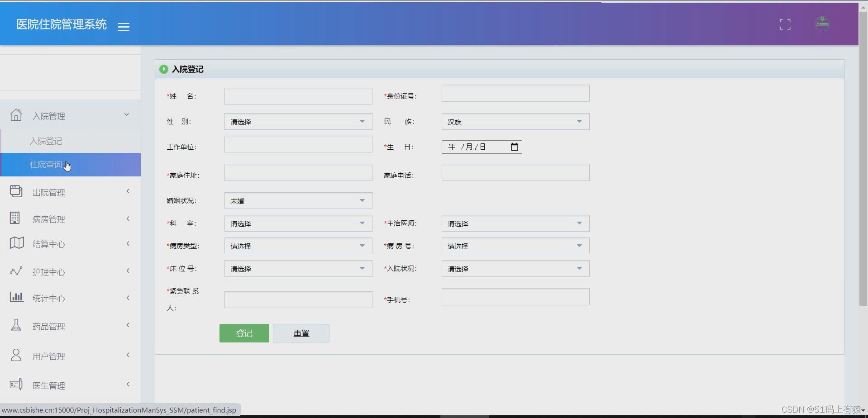Click the 医院住院管理系统 title link
The height and width of the screenshot is (418, 868).
pos(62,24)
